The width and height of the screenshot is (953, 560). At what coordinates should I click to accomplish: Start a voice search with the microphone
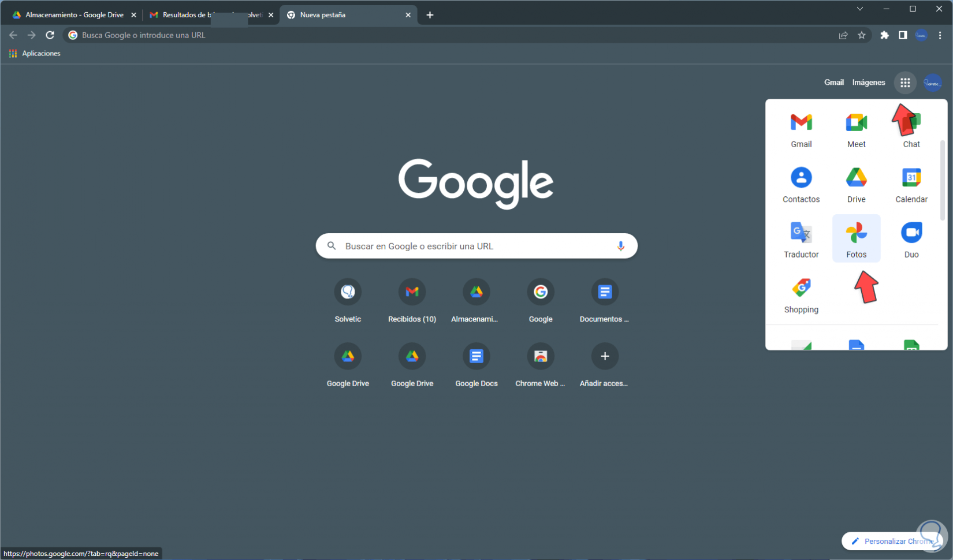tap(620, 246)
